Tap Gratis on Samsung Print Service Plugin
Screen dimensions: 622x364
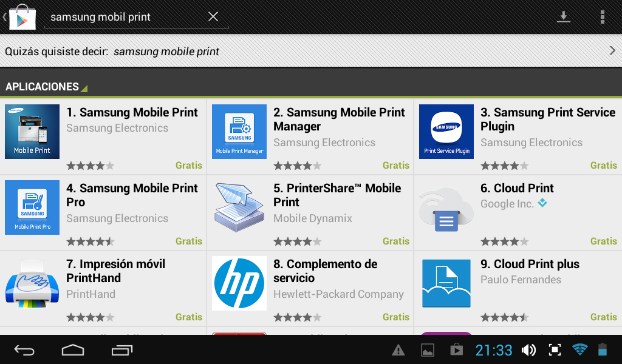pos(604,165)
